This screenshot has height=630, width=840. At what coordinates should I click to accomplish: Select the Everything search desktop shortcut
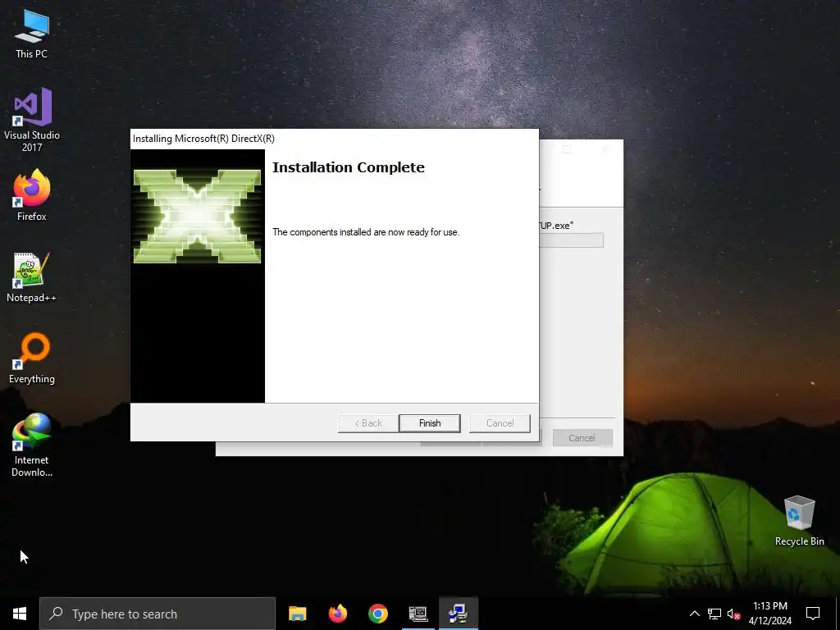click(32, 358)
